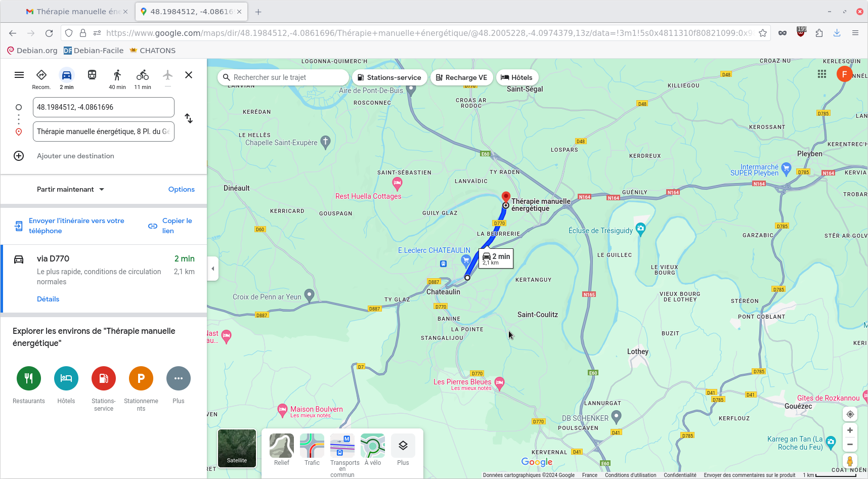Select the via D770 route text

pyautogui.click(x=53, y=258)
